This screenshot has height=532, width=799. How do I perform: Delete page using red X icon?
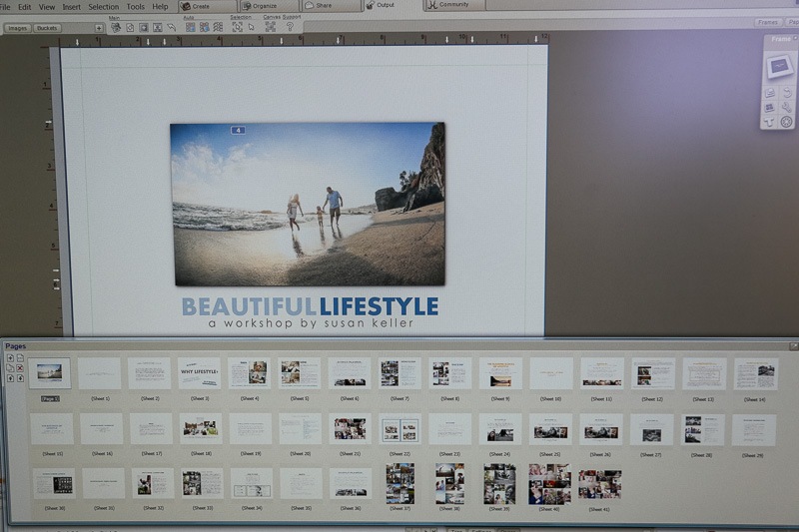[20, 367]
